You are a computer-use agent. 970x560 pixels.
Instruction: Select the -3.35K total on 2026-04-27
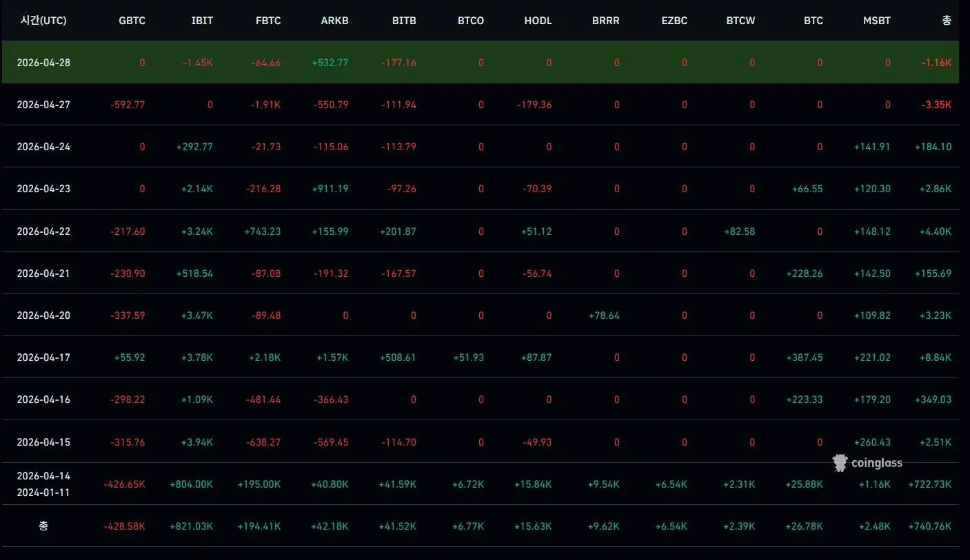pyautogui.click(x=936, y=105)
